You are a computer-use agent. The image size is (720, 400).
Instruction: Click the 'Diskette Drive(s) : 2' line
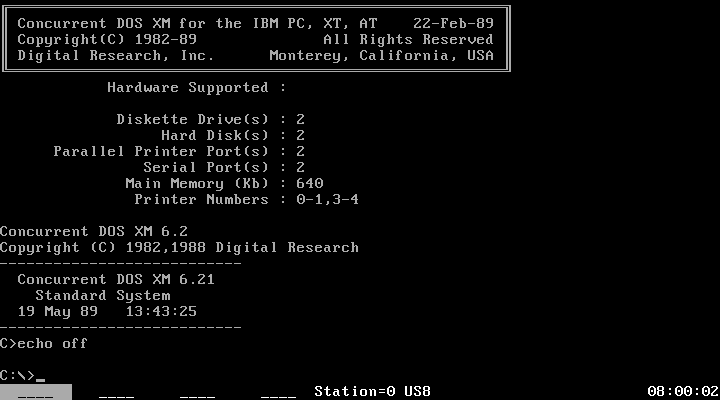(x=210, y=119)
